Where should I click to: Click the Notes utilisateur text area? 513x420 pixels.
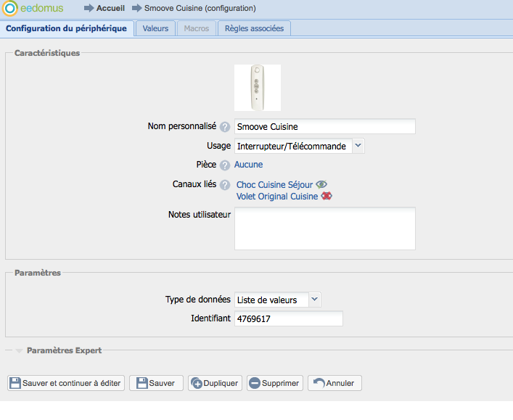[x=324, y=228]
